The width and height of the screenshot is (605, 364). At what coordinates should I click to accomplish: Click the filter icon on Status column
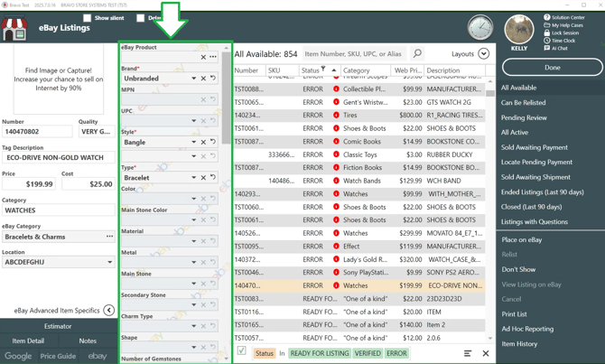tap(323, 69)
